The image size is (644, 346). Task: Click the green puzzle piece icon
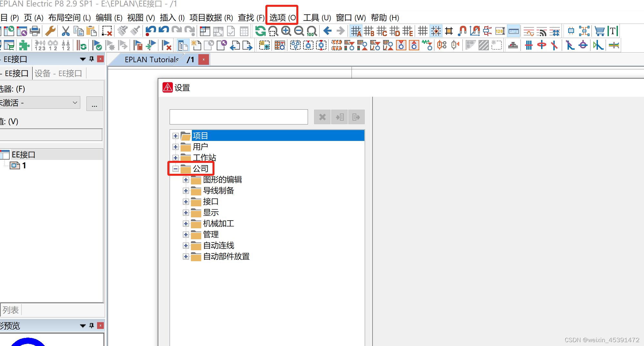coord(24,45)
